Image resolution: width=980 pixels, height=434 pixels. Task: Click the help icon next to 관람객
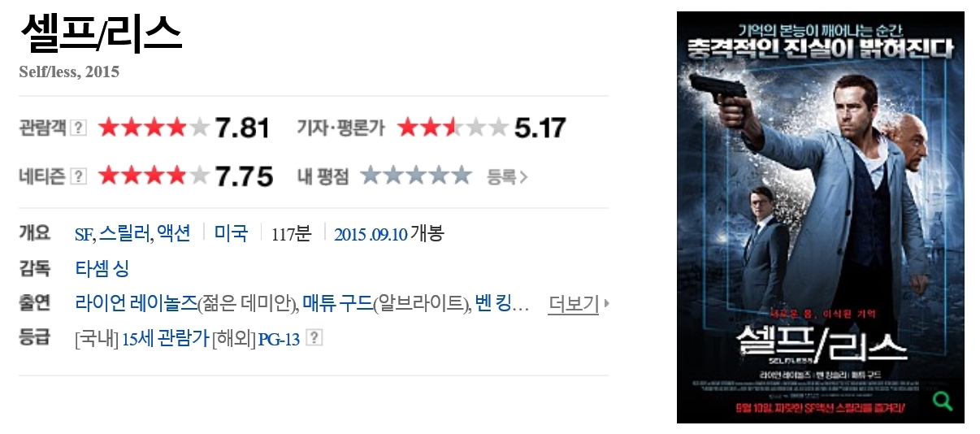(78, 128)
